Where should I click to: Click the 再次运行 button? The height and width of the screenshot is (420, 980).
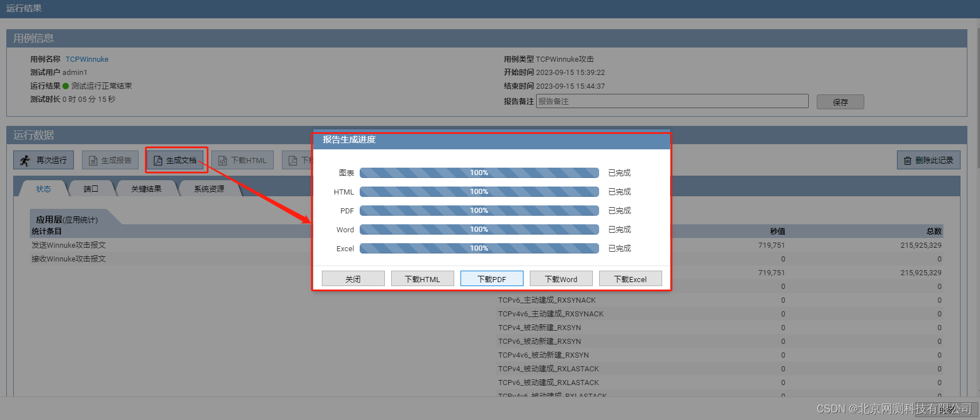[x=44, y=160]
